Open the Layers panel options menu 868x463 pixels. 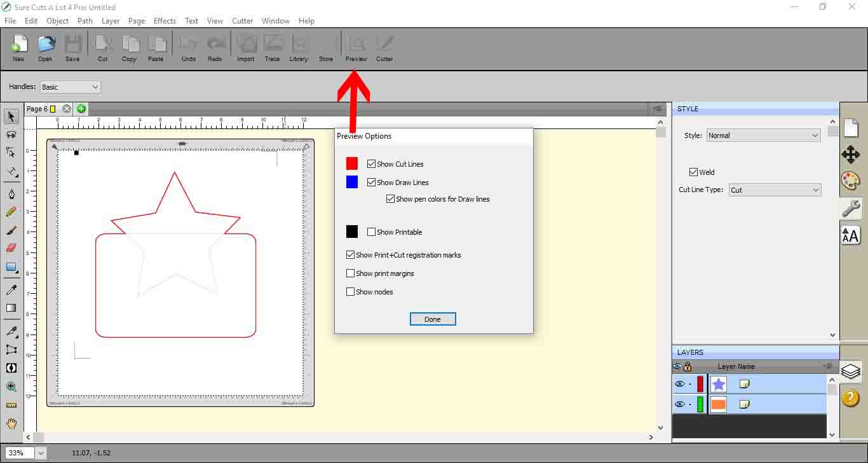pyautogui.click(x=828, y=366)
